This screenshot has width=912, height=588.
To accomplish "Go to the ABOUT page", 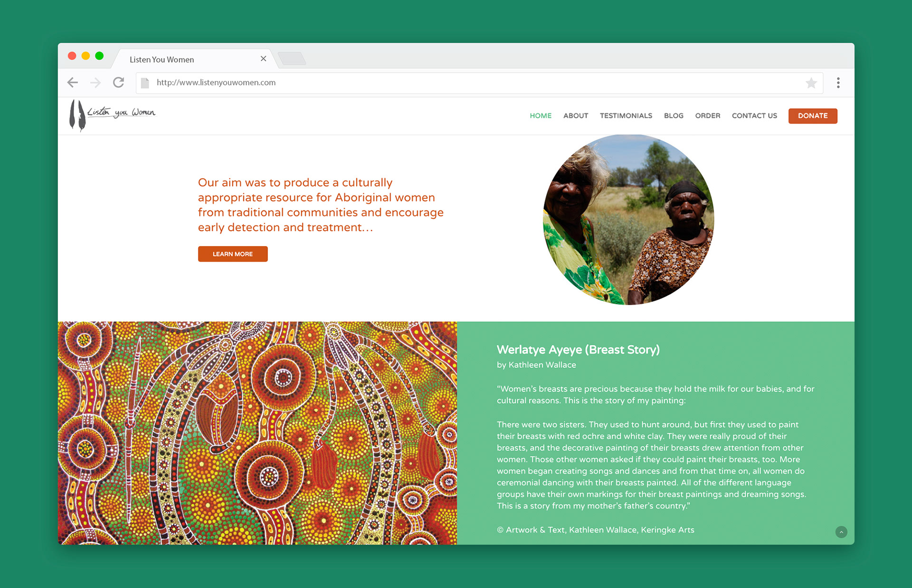I will 576,115.
